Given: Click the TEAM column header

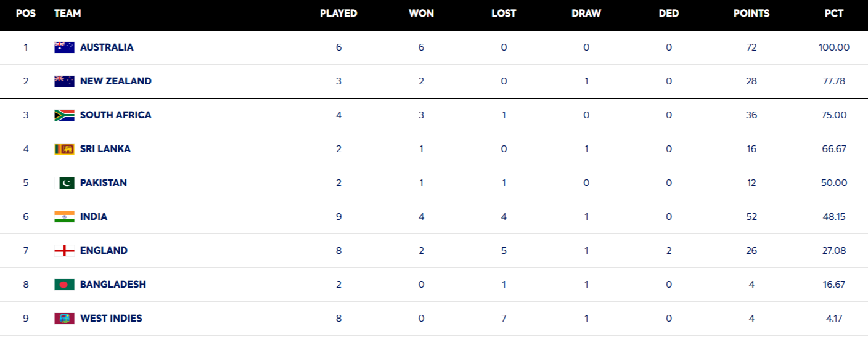Looking at the screenshot, I should pyautogui.click(x=67, y=14).
